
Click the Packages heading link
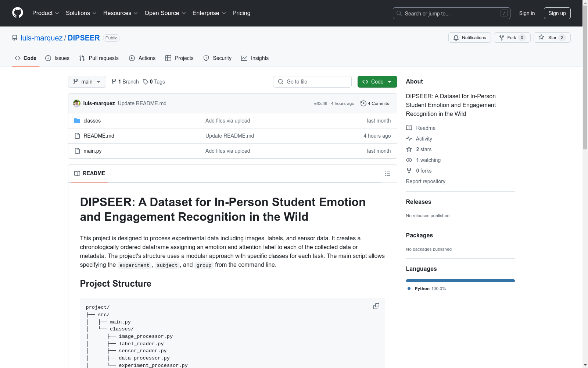tap(419, 235)
